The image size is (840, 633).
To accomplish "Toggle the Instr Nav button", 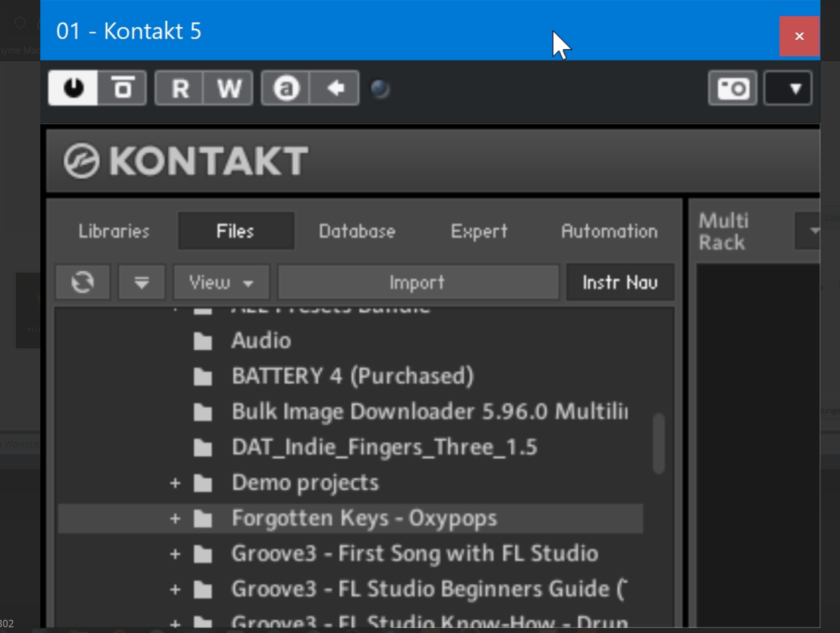I will (620, 282).
